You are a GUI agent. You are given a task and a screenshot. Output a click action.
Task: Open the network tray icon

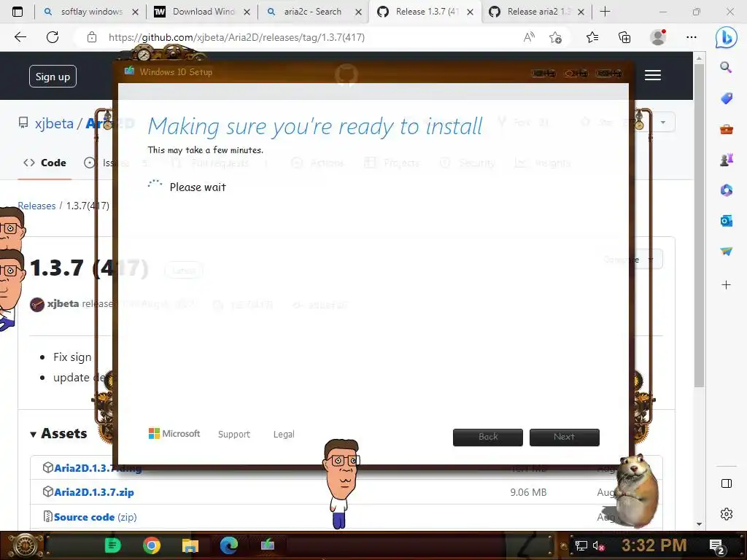581,545
